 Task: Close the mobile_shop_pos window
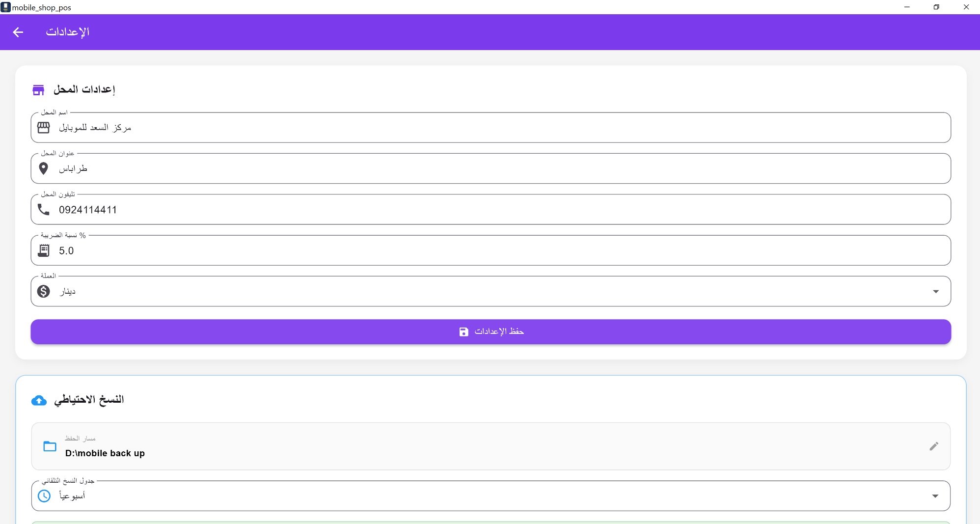966,7
